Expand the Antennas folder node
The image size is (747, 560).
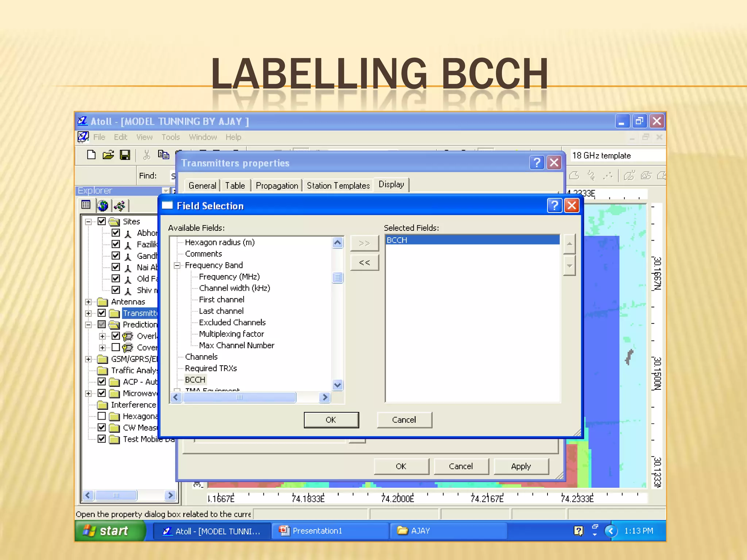coord(88,302)
